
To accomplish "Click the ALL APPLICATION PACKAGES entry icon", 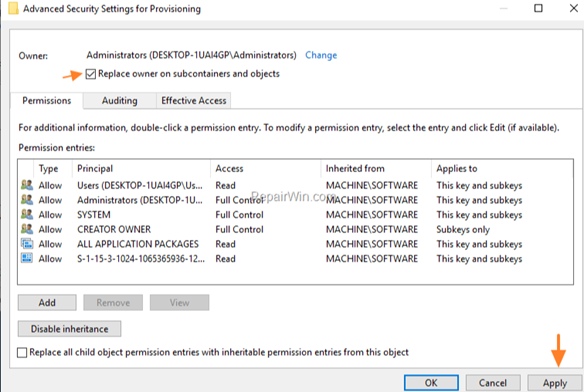I will [x=27, y=244].
